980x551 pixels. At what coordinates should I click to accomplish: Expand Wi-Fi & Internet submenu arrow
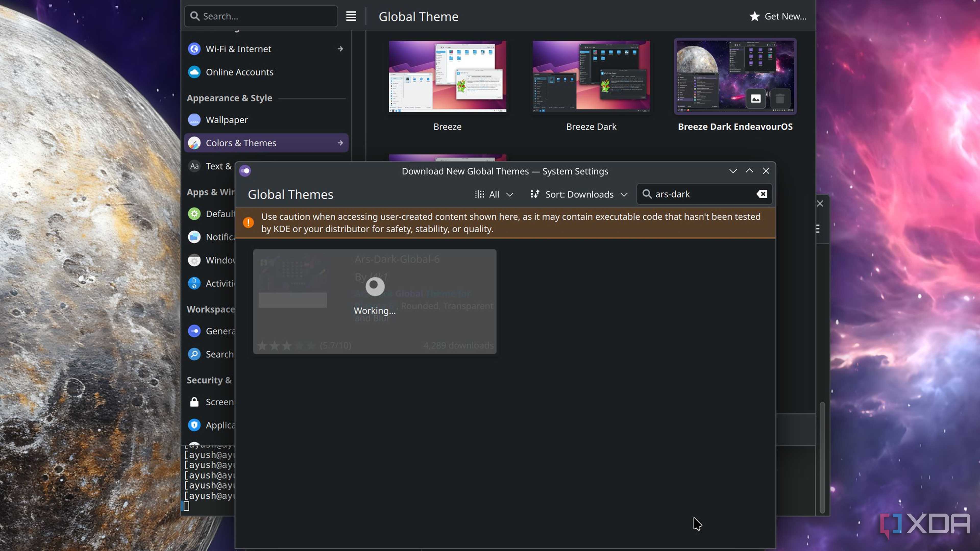coord(340,49)
